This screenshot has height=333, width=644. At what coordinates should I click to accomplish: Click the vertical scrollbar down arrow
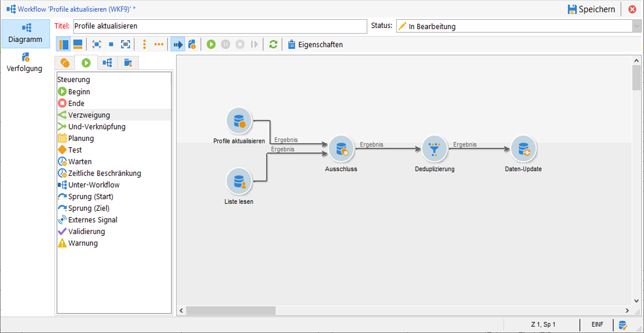(636, 301)
